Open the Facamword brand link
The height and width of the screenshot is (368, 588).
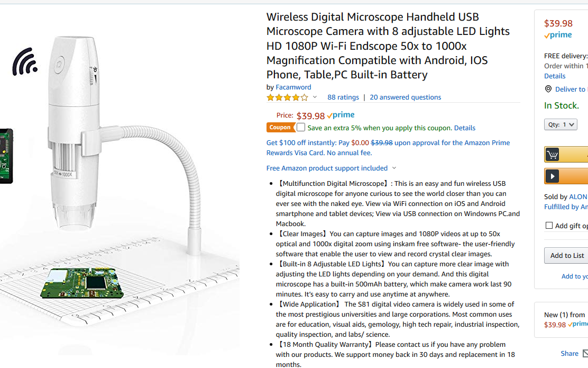(293, 87)
